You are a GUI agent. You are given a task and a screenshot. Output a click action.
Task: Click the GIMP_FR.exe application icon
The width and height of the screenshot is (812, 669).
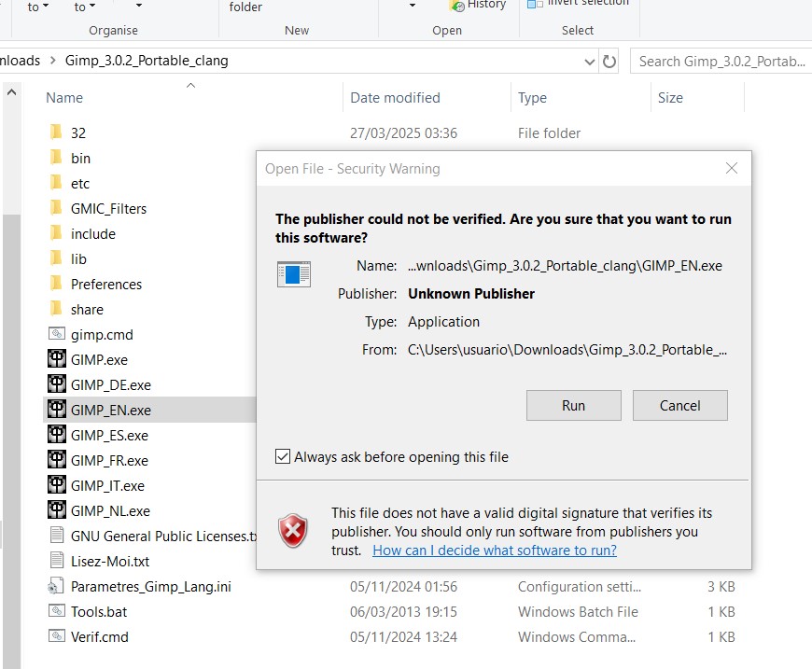point(56,460)
